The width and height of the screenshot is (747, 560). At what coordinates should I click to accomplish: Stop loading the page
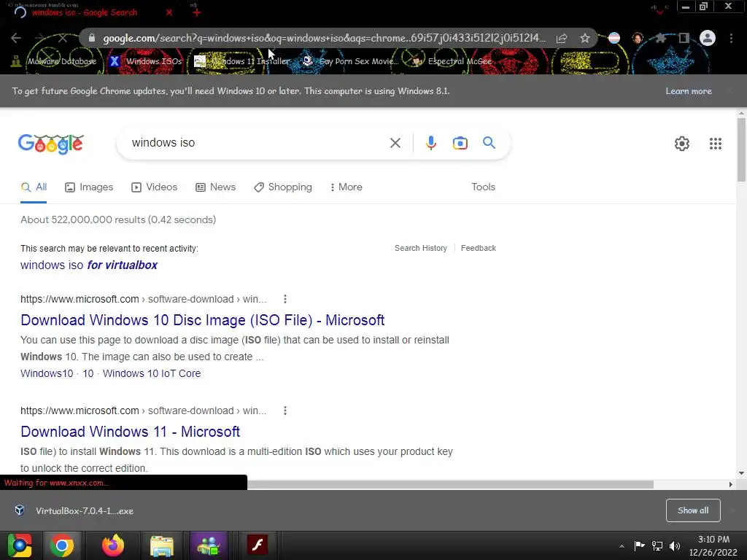pyautogui.click(x=63, y=38)
